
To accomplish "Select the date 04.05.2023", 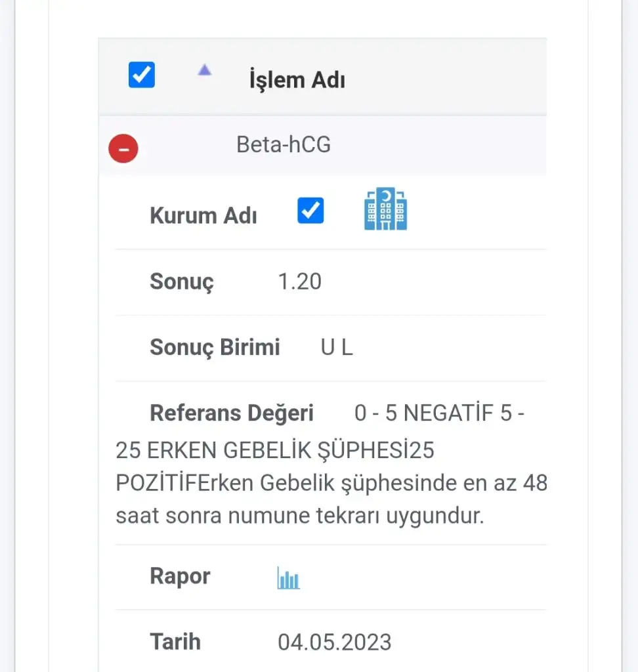I will (335, 642).
